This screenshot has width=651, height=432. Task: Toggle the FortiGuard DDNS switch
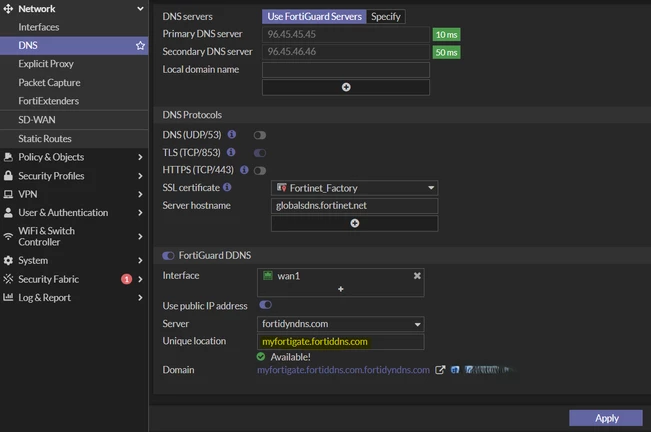coord(168,256)
